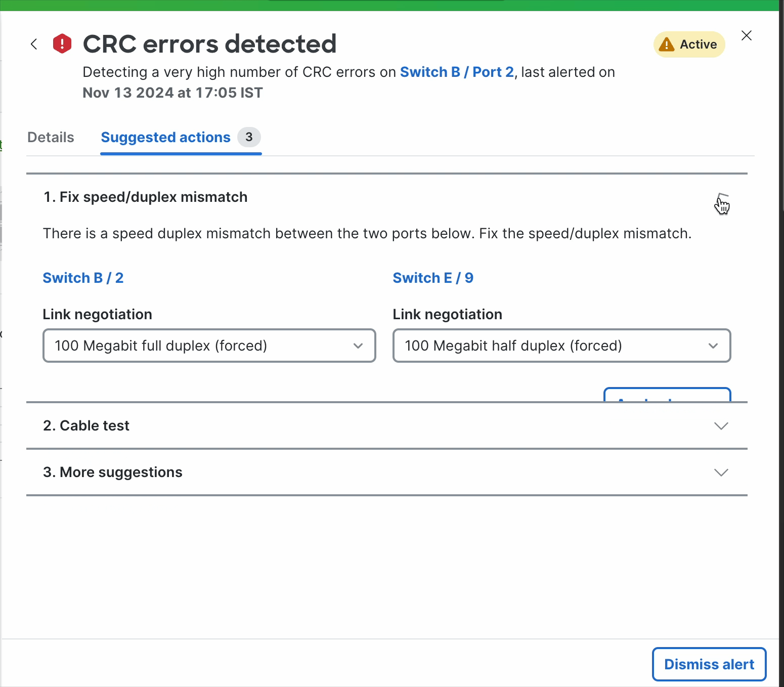Close the alert panel with the X icon

(747, 35)
